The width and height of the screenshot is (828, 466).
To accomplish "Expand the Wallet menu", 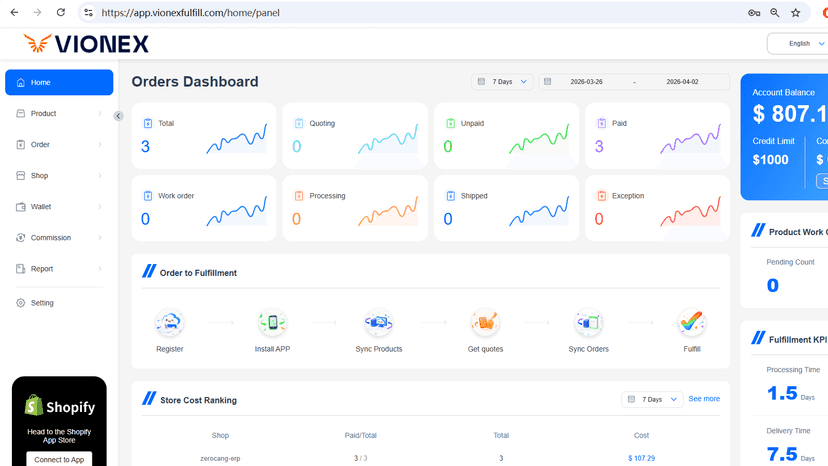I will (x=59, y=207).
